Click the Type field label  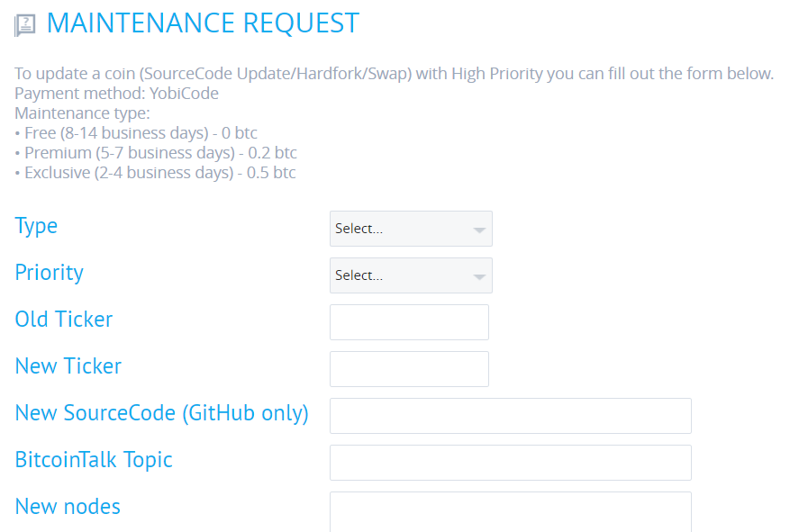[36, 226]
